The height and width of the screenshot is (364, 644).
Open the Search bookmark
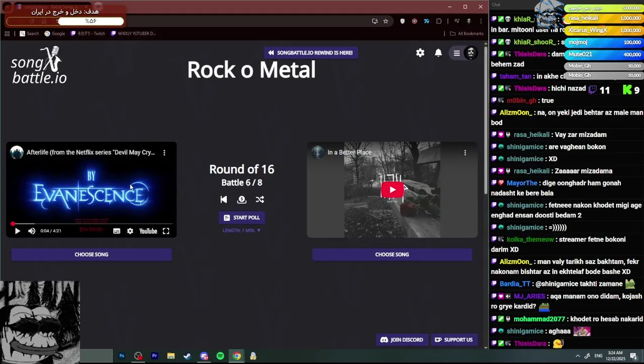click(29, 33)
